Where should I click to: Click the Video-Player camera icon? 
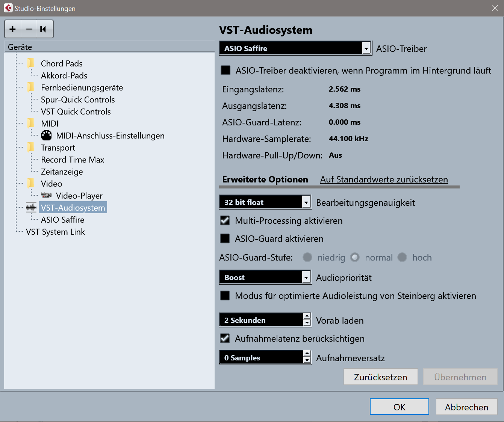click(46, 195)
